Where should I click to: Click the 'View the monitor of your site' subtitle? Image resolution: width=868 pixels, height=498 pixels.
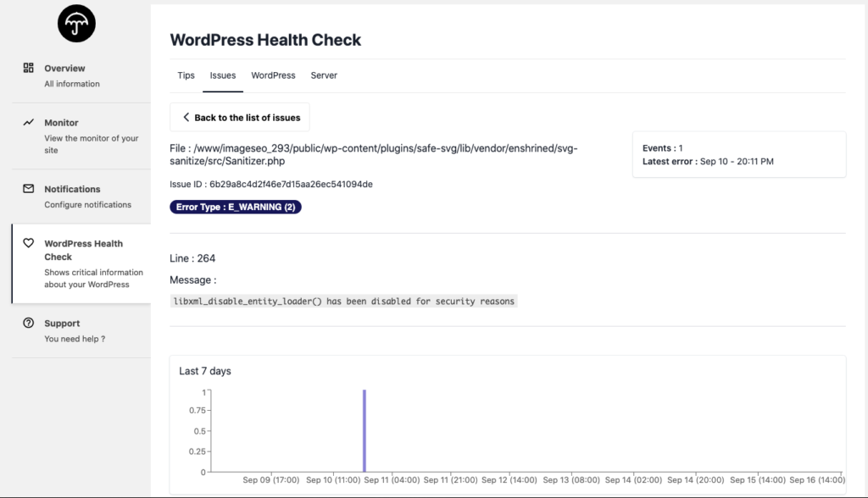tap(92, 144)
